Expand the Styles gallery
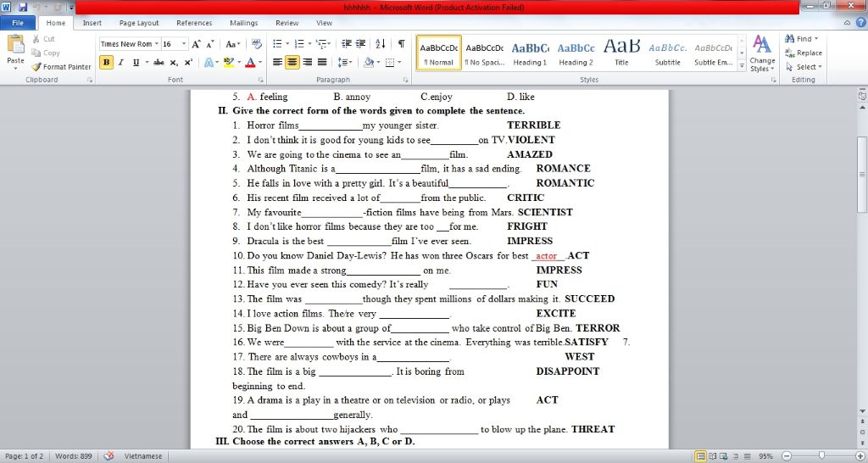 742,65
